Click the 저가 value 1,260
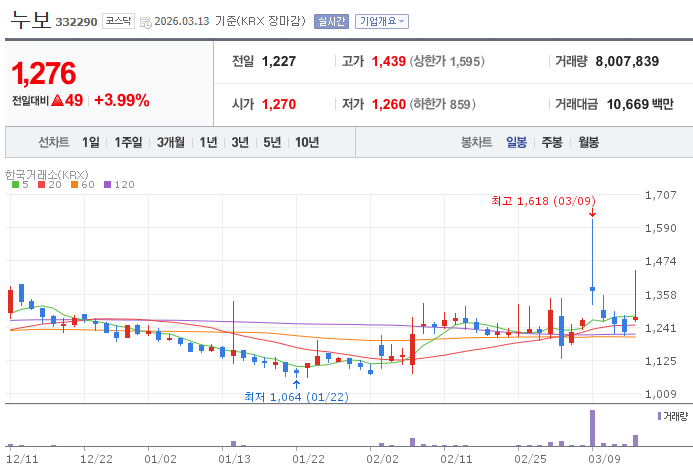693x468 pixels. [388, 104]
